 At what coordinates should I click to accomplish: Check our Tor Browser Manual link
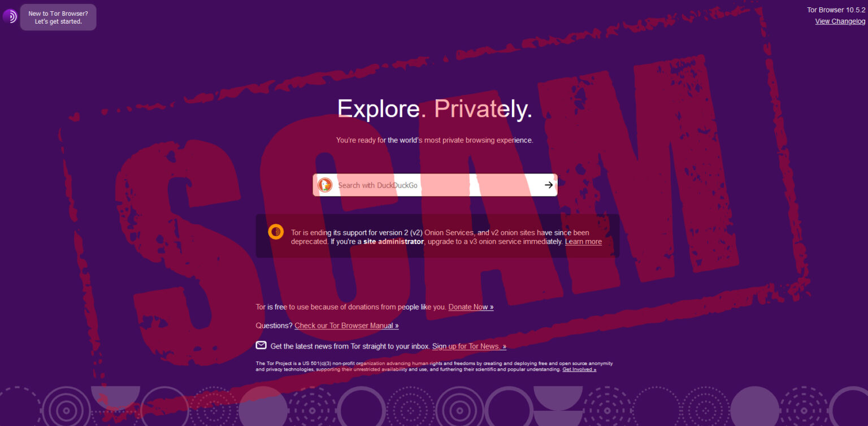[346, 326]
